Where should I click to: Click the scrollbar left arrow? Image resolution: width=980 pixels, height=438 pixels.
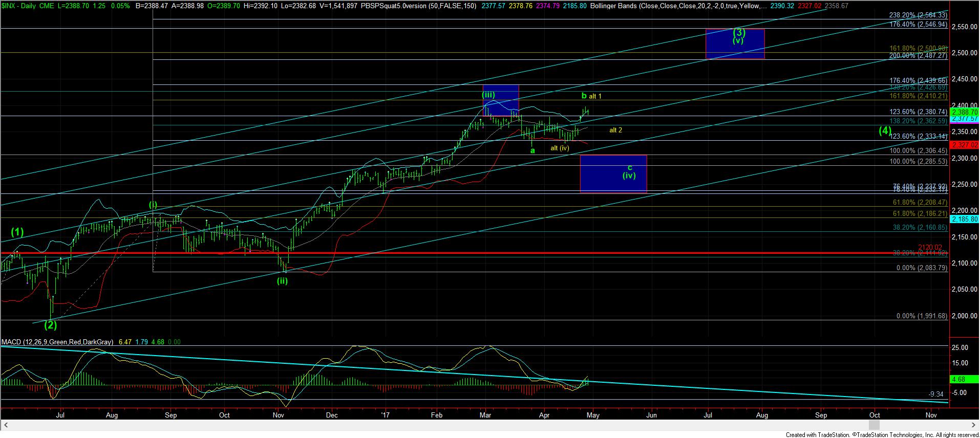(x=6, y=425)
